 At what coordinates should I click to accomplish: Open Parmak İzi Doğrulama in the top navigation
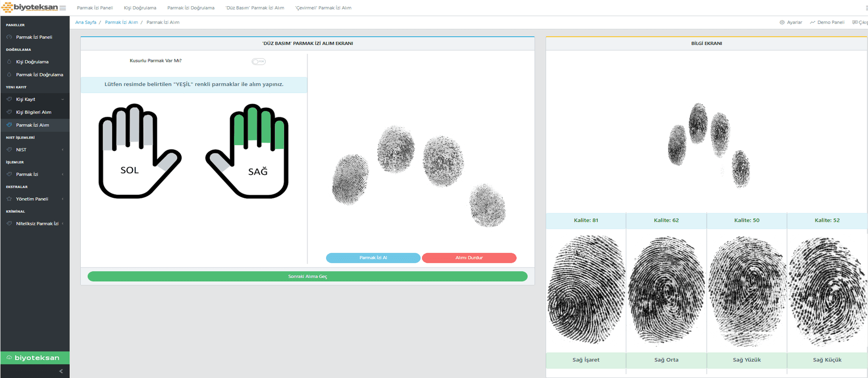[x=191, y=8]
